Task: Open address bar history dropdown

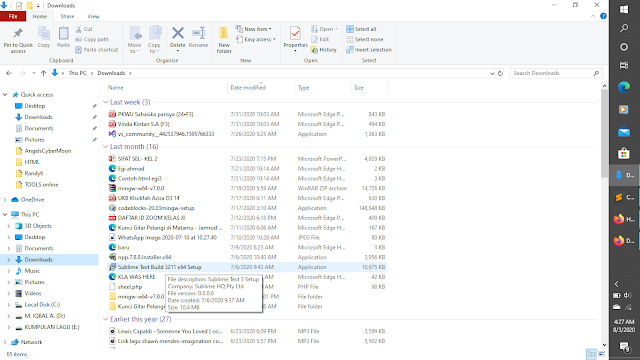Action: [x=492, y=73]
